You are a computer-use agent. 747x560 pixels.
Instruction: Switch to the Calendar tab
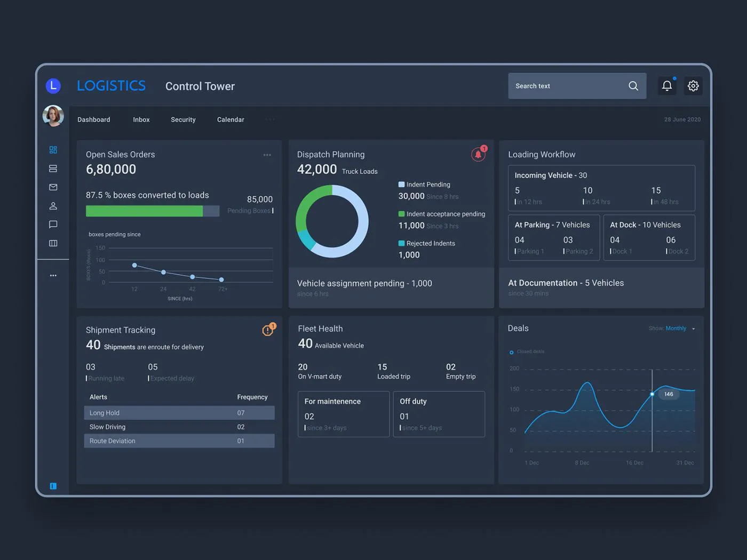231,119
